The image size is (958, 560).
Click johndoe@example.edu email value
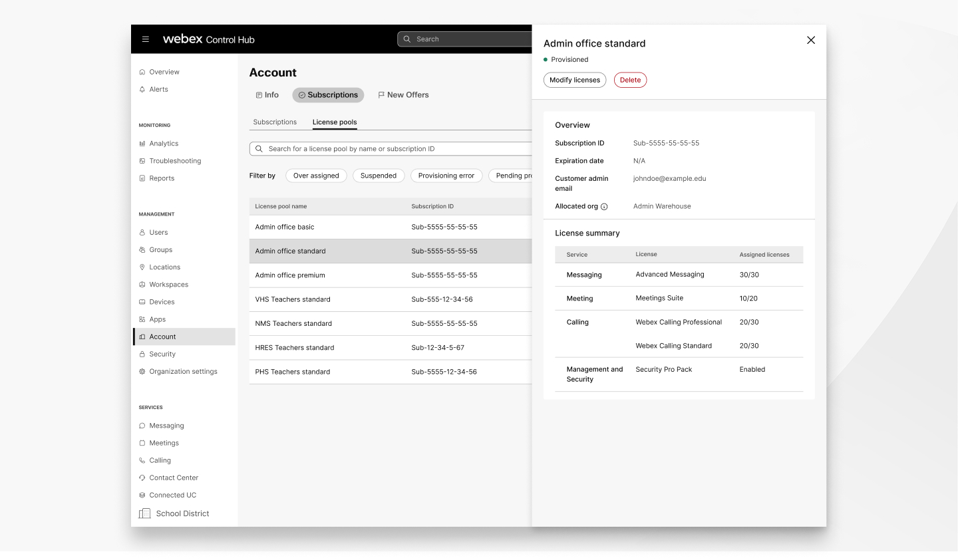pyautogui.click(x=669, y=178)
